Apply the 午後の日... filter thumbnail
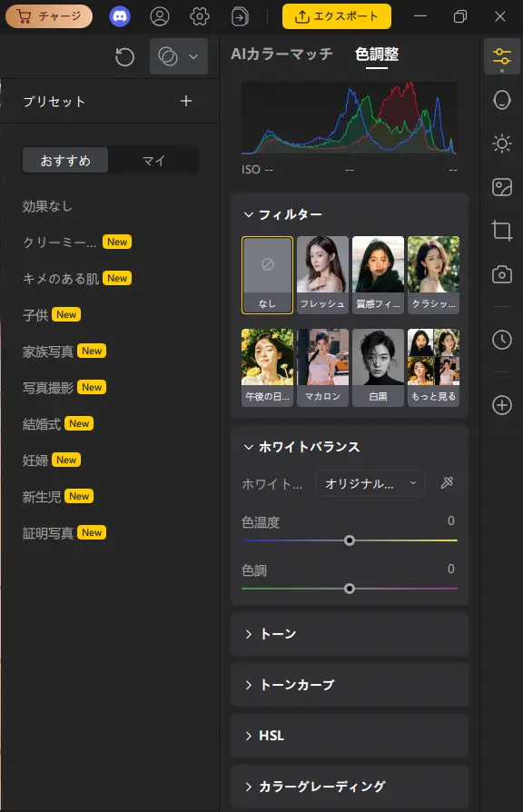The image size is (523, 812). point(267,368)
